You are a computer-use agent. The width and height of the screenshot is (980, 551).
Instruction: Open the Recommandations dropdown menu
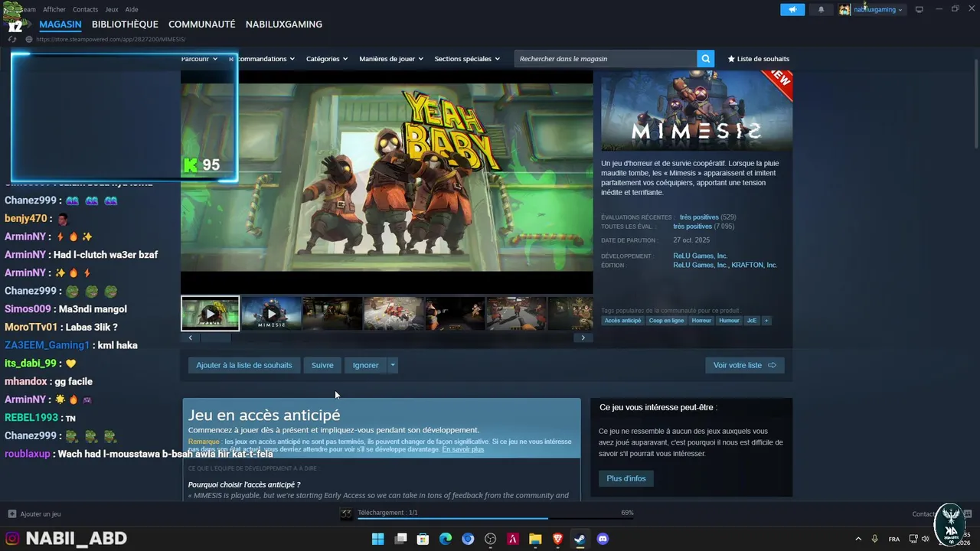[262, 59]
